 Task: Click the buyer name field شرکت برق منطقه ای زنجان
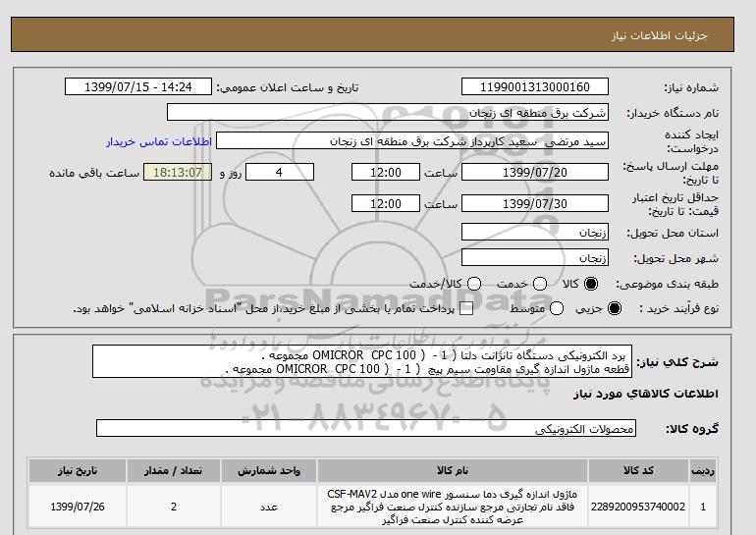[388, 112]
